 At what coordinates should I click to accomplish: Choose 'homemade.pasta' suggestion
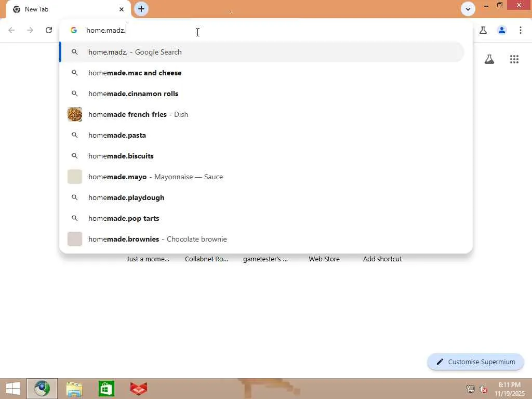[x=262, y=135]
